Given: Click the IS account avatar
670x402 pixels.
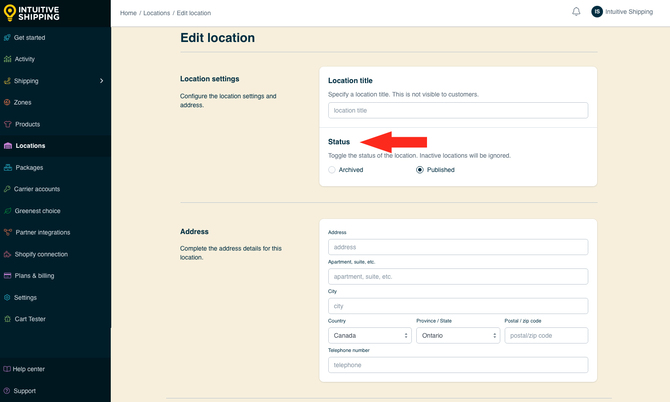Looking at the screenshot, I should 597,12.
